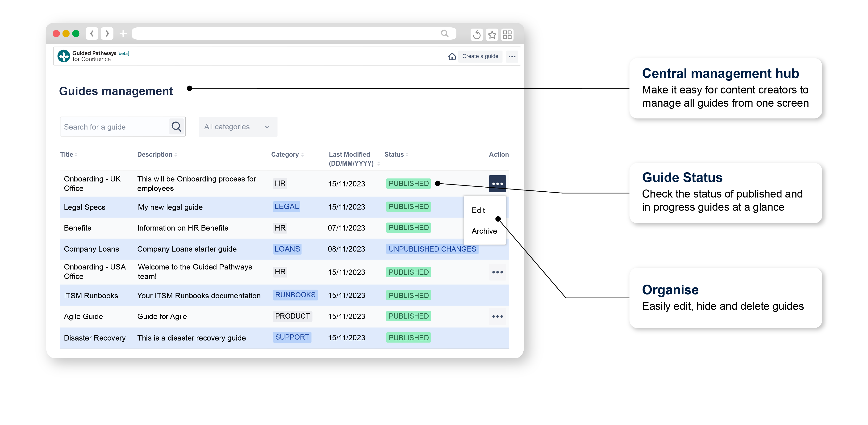Click PUBLISHED status of Legal Specs

(x=408, y=207)
